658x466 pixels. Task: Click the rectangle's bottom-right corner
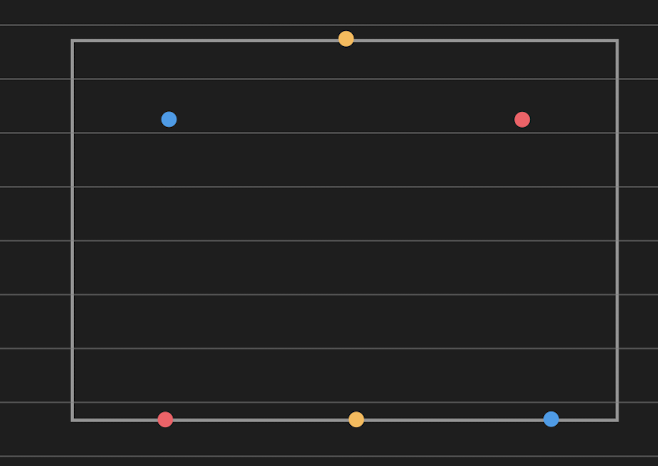[x=617, y=420]
